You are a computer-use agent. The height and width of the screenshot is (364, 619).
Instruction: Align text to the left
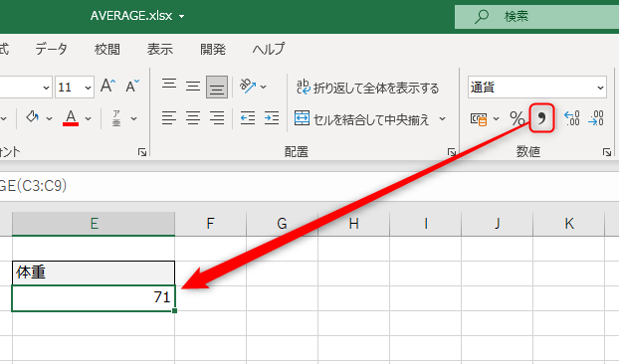[169, 118]
